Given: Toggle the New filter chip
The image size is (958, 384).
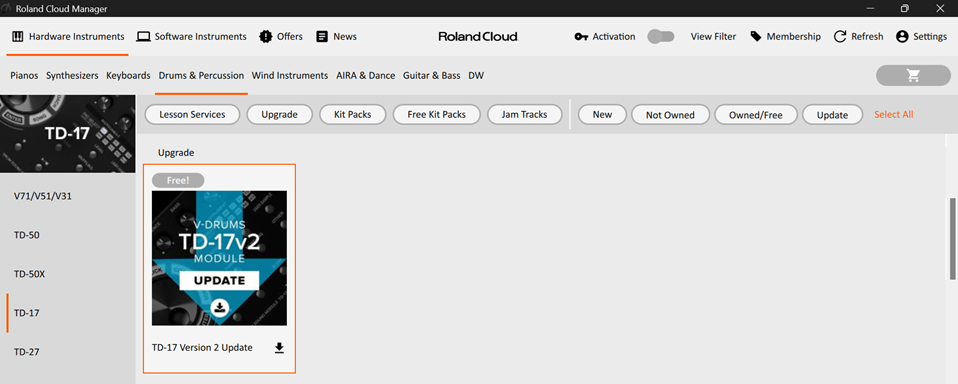Looking at the screenshot, I should coord(602,115).
